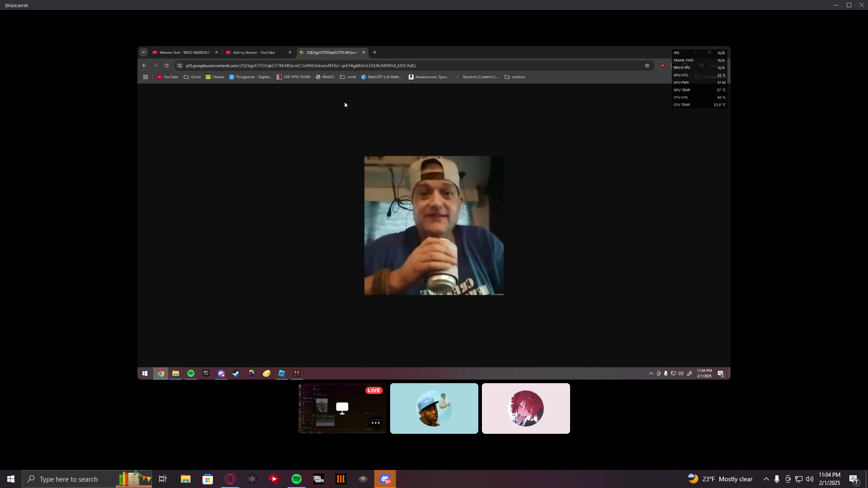
Task: Click the volume speaker icon in system tray
Action: (809, 479)
